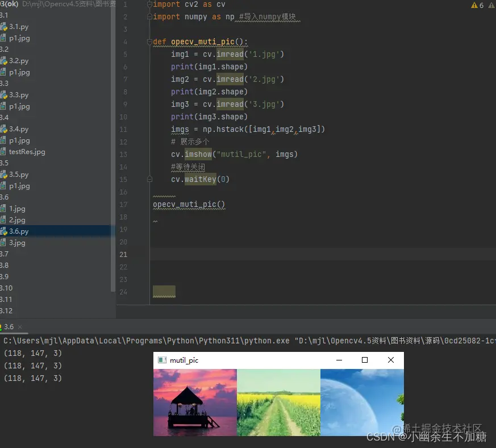Expand folder 3.9 in project tree
The width and height of the screenshot is (496, 448).
[5, 277]
